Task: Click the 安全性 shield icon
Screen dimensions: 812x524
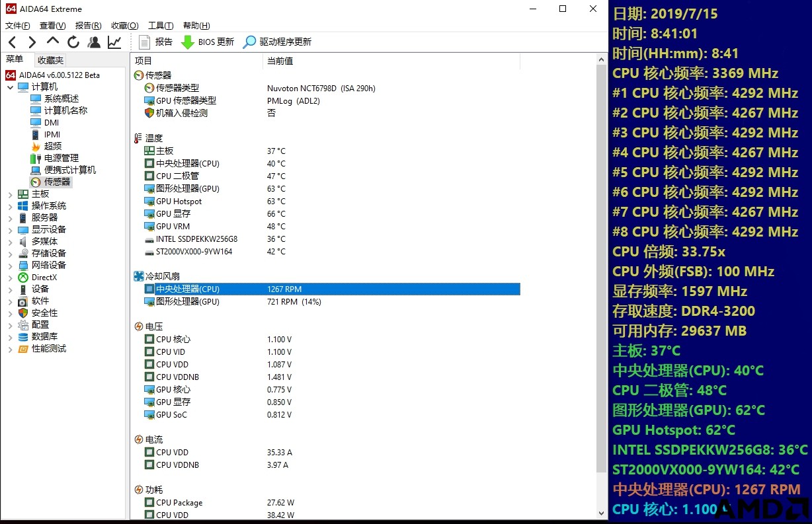Action: (x=23, y=313)
